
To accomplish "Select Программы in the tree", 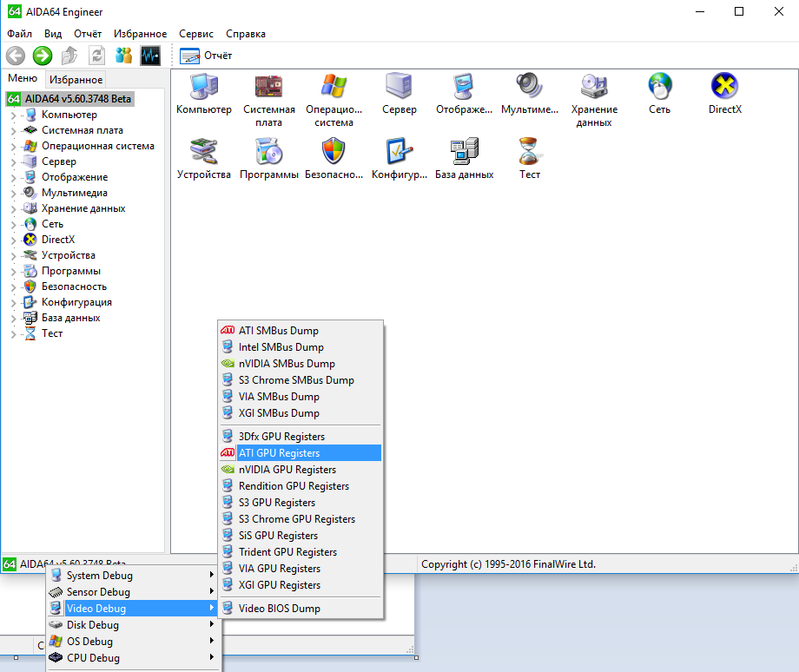I will pos(71,271).
